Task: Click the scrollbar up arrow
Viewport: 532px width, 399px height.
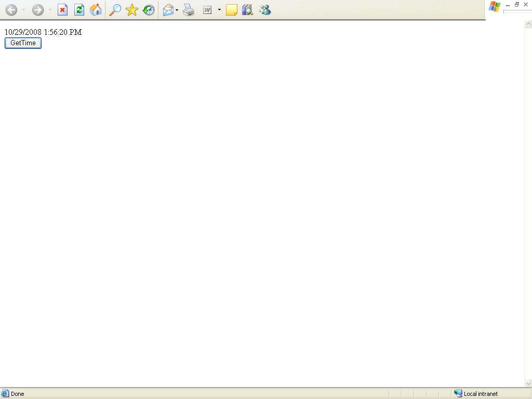Action: click(x=528, y=24)
